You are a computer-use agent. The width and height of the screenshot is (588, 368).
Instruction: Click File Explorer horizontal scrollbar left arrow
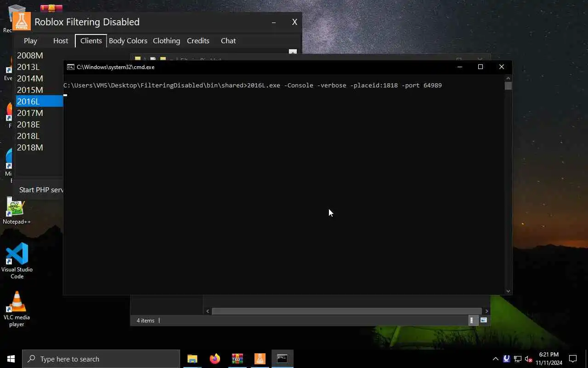coord(208,311)
